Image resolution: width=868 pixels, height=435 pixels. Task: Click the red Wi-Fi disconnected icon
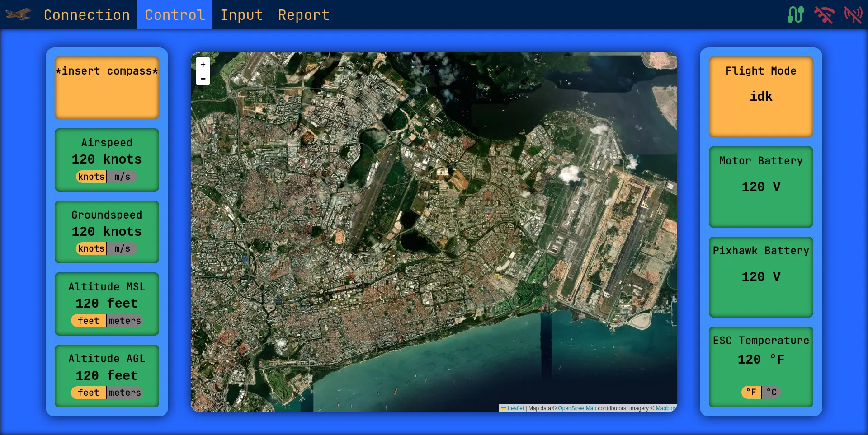(824, 14)
